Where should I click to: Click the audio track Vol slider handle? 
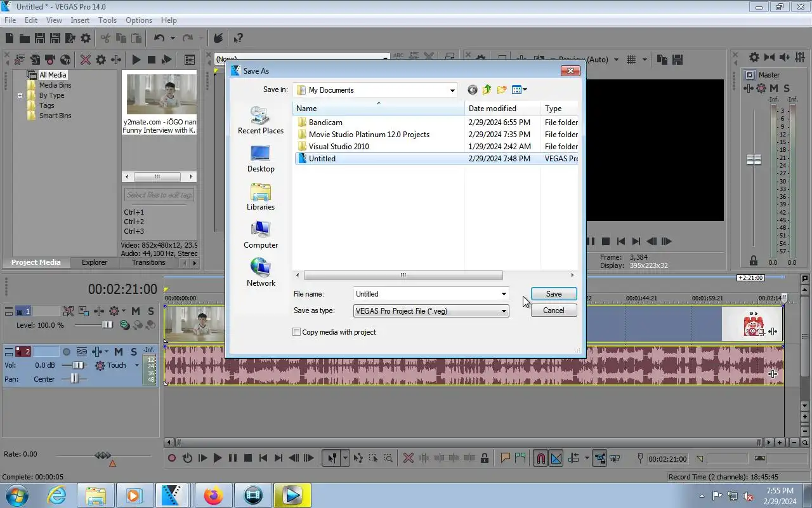point(79,365)
